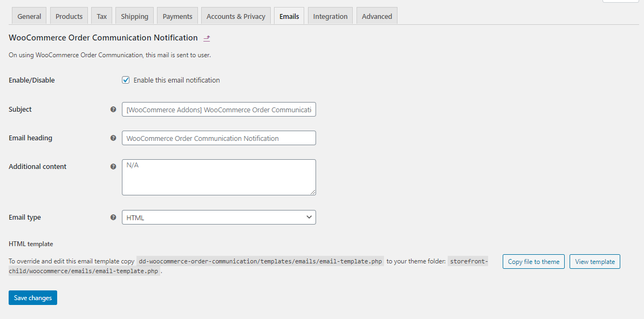644x319 pixels.
Task: Open the Integration tab
Action: coord(330,16)
